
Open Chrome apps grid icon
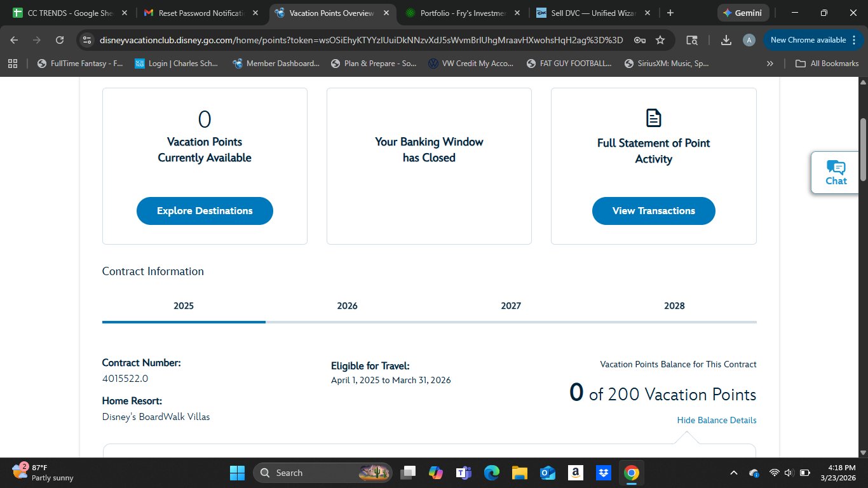(13, 64)
